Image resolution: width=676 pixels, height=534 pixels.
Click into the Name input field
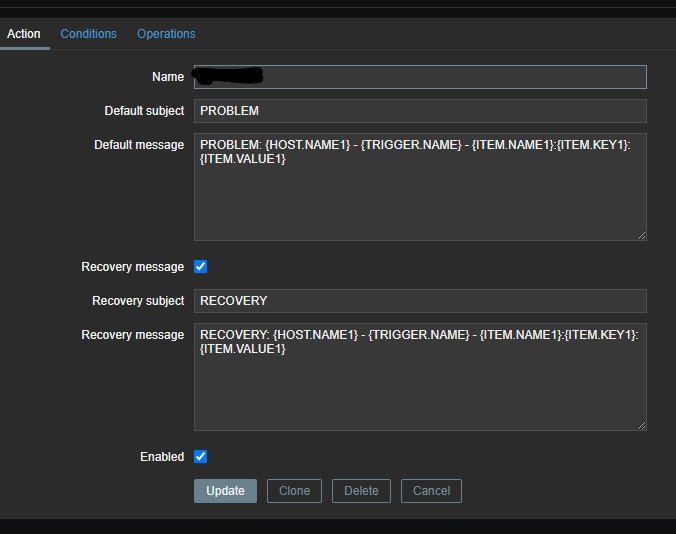[420, 77]
